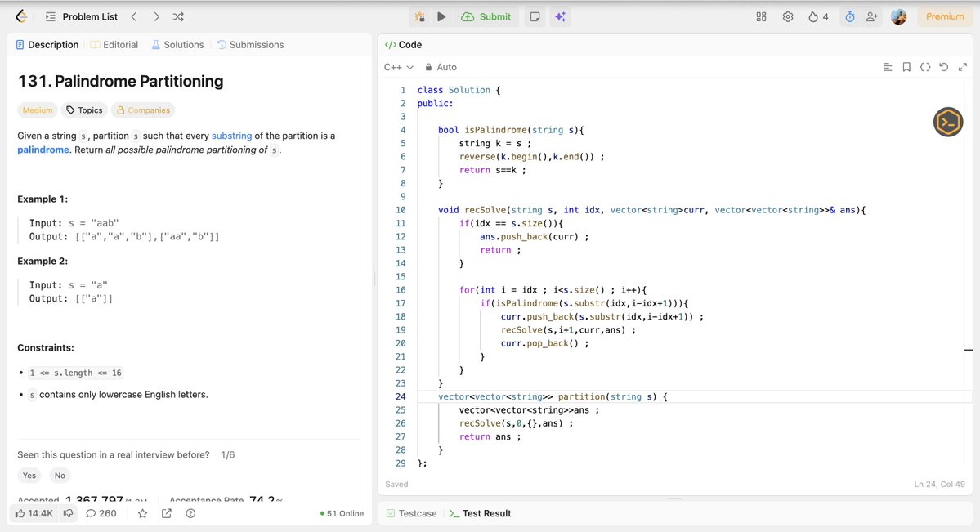Follow the substring hyperlink
Screen dimensions: 980x532
(x=231, y=136)
